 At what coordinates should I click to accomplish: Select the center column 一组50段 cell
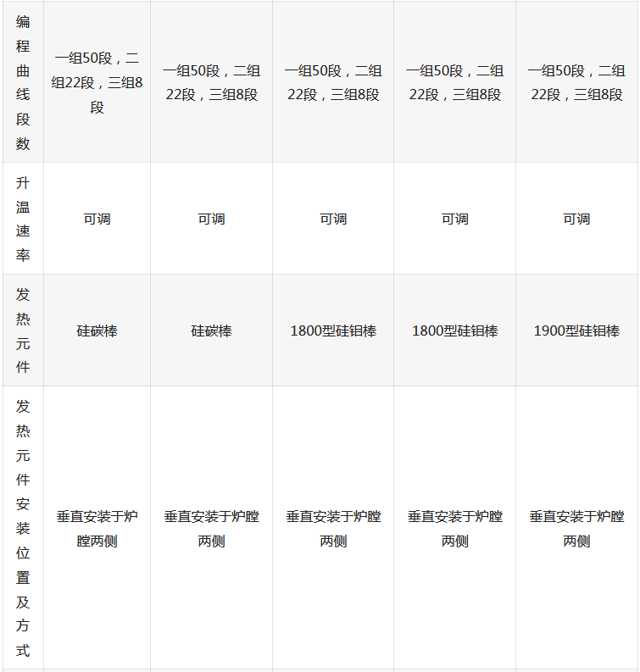tap(333, 82)
